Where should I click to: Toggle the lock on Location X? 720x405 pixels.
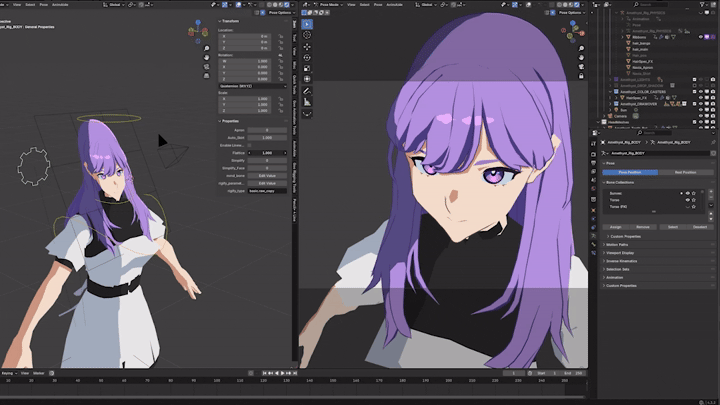(280, 36)
